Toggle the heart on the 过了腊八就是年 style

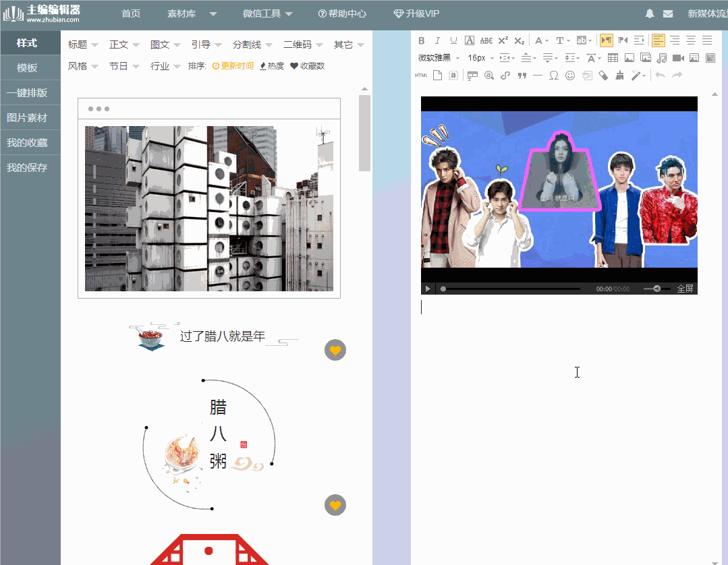point(335,350)
